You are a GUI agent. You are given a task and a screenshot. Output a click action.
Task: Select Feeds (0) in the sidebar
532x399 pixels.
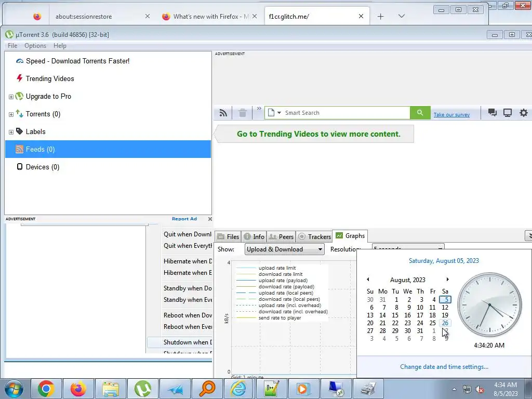pyautogui.click(x=108, y=149)
